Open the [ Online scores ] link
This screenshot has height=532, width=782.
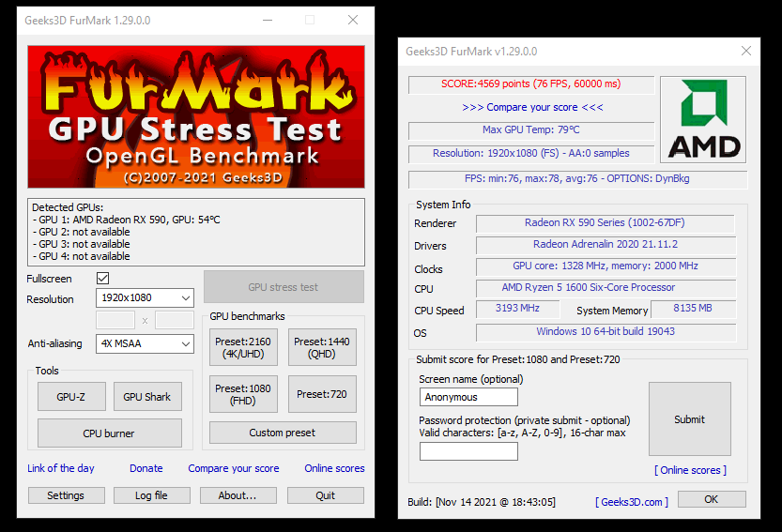tap(690, 470)
